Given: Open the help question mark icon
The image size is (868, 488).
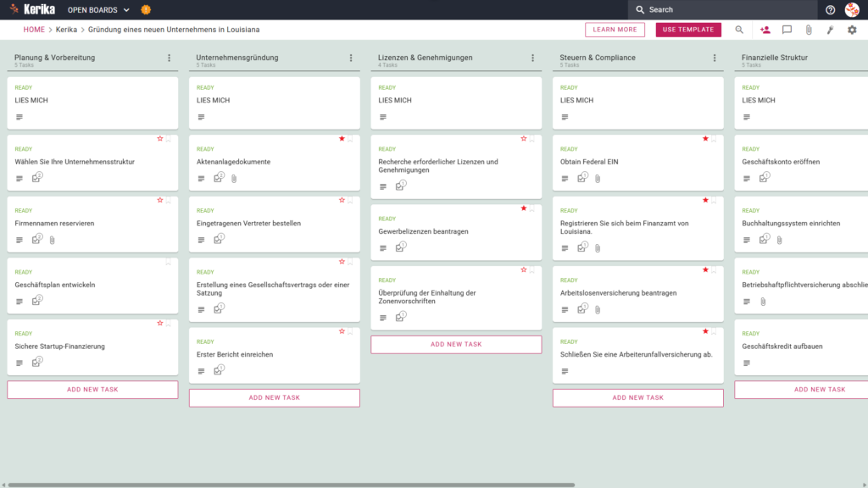Looking at the screenshot, I should click(x=830, y=10).
